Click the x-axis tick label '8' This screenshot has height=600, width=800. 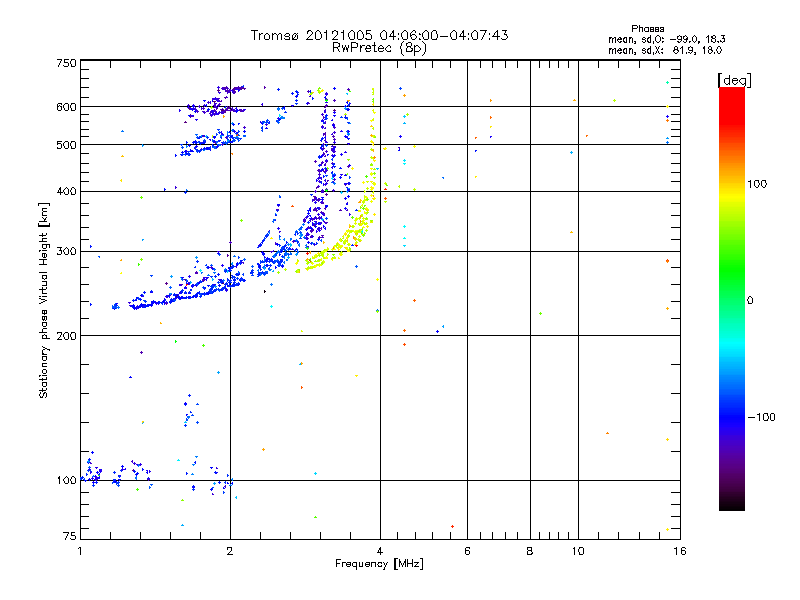point(530,551)
